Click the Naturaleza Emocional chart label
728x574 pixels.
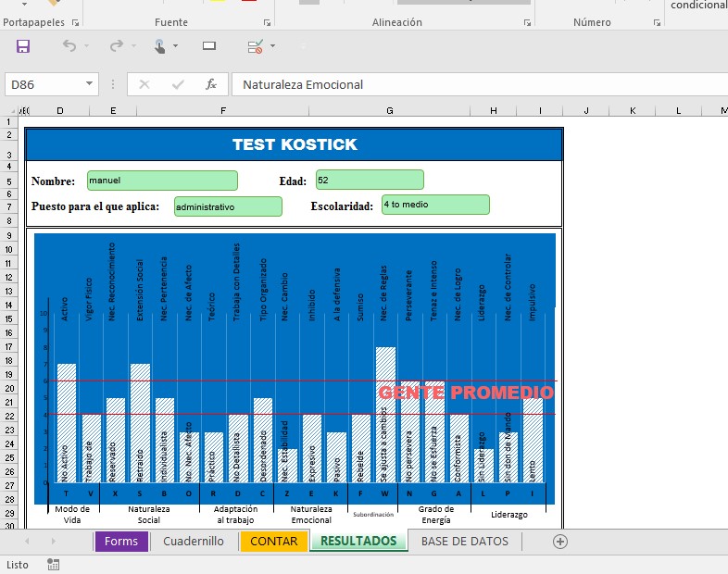(311, 515)
